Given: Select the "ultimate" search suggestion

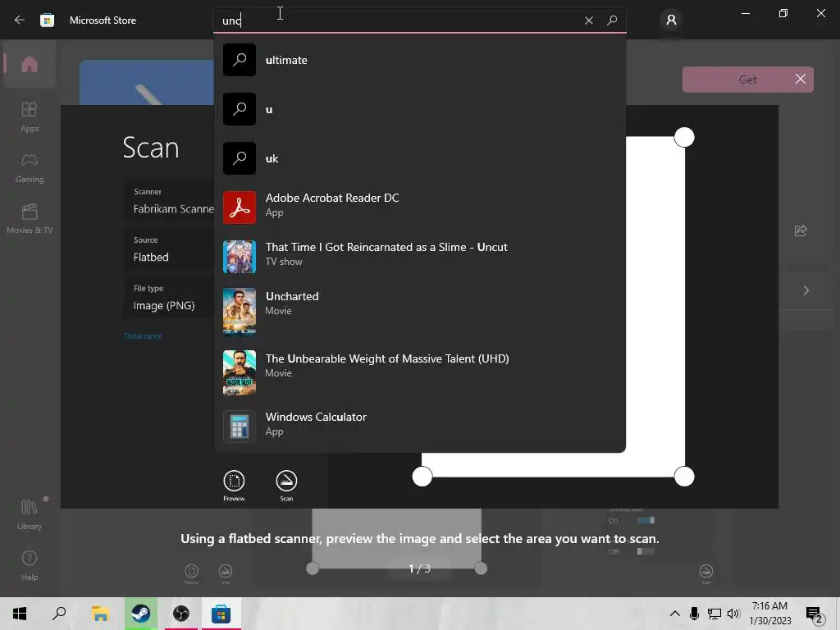Looking at the screenshot, I should [x=420, y=60].
